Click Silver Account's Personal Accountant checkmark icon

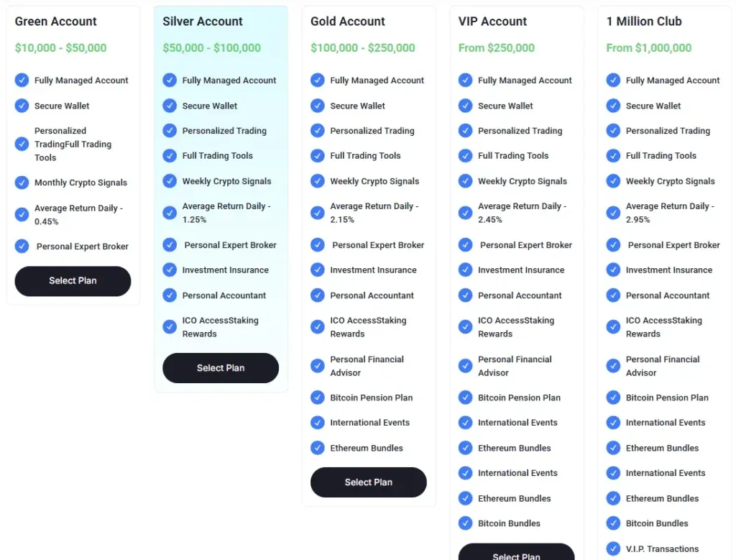(170, 295)
